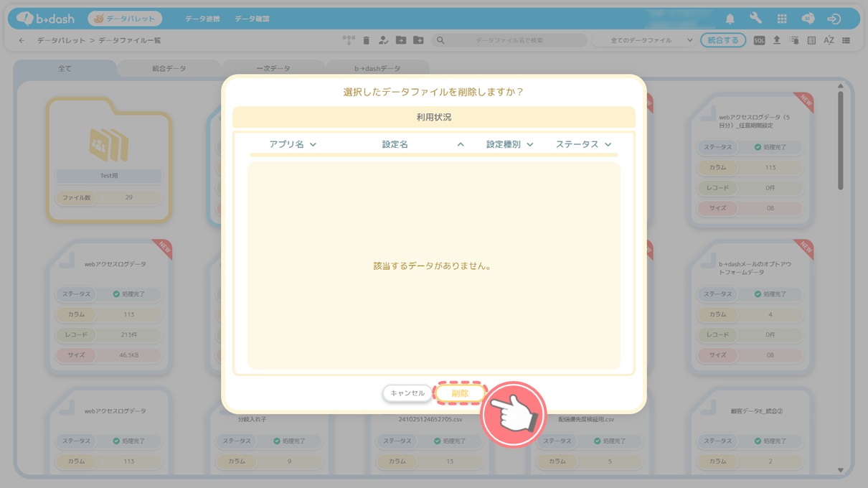
Task: Click the 統合する button
Action: tap(722, 41)
